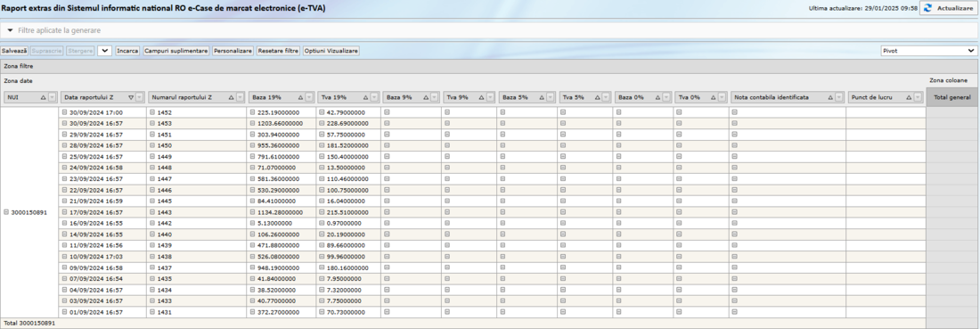Click the Salvează button

click(x=13, y=51)
